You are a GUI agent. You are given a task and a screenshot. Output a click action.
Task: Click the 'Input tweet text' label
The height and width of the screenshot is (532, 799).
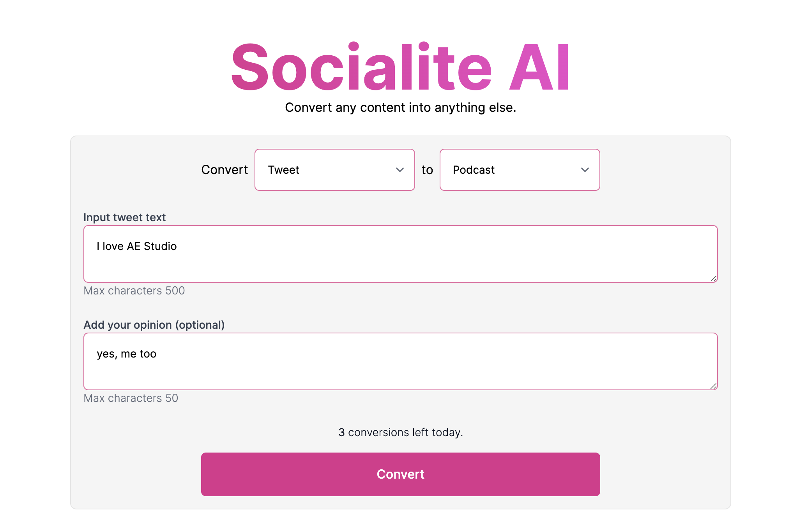(x=124, y=217)
